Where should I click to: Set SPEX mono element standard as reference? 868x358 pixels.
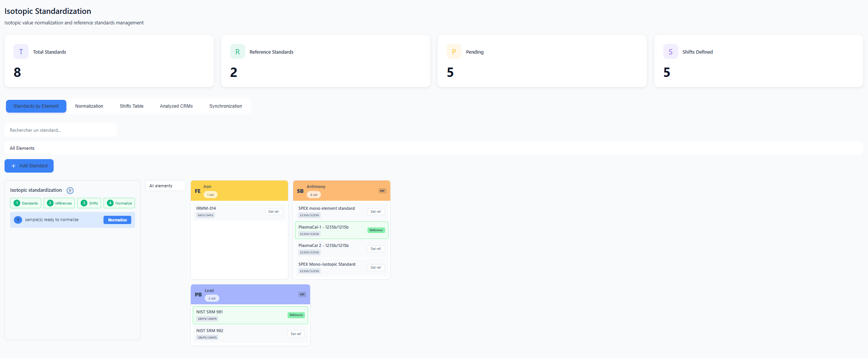[376, 211]
